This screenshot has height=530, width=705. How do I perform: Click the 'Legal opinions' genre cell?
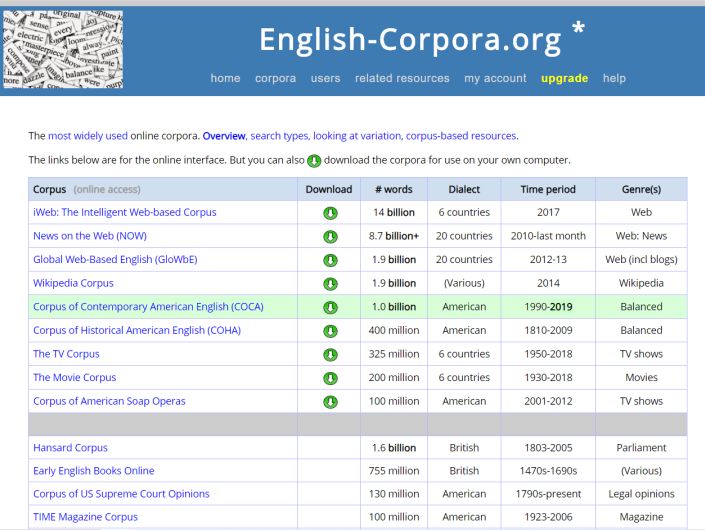click(642, 494)
